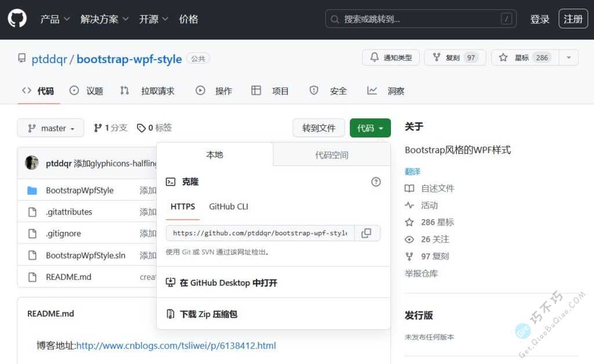Switch to the 洞察 insights tab
Screen dimensions: 594x364
tap(386, 91)
